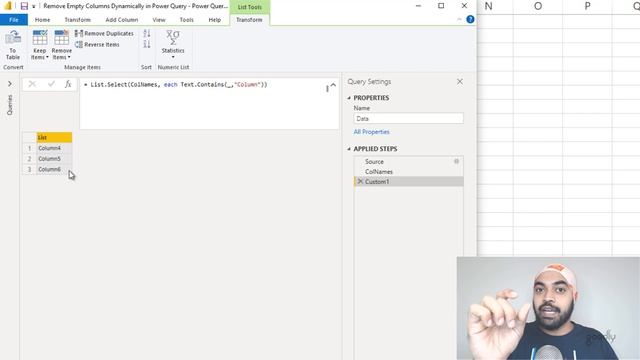Open Help ribbon tab
640x360 pixels.
(215, 20)
